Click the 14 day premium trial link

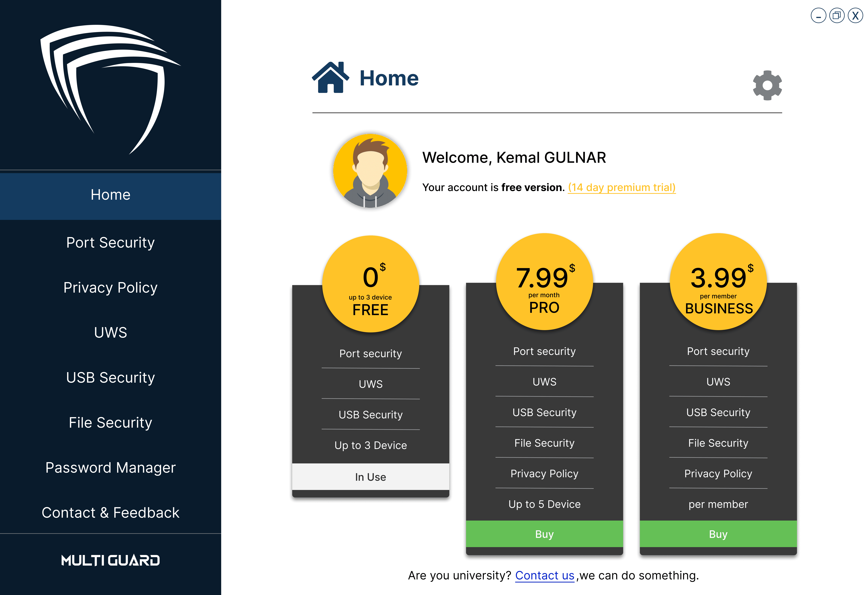(622, 187)
